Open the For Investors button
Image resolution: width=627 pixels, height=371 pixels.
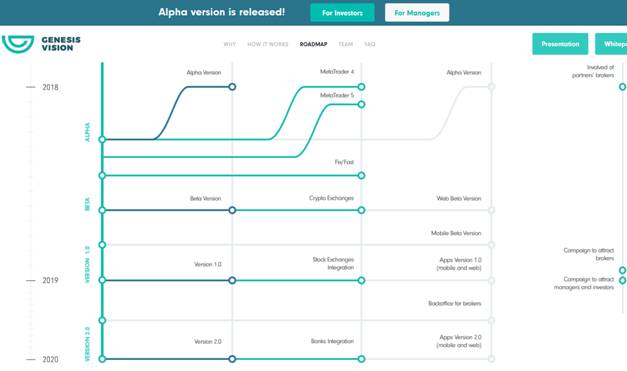tap(342, 13)
